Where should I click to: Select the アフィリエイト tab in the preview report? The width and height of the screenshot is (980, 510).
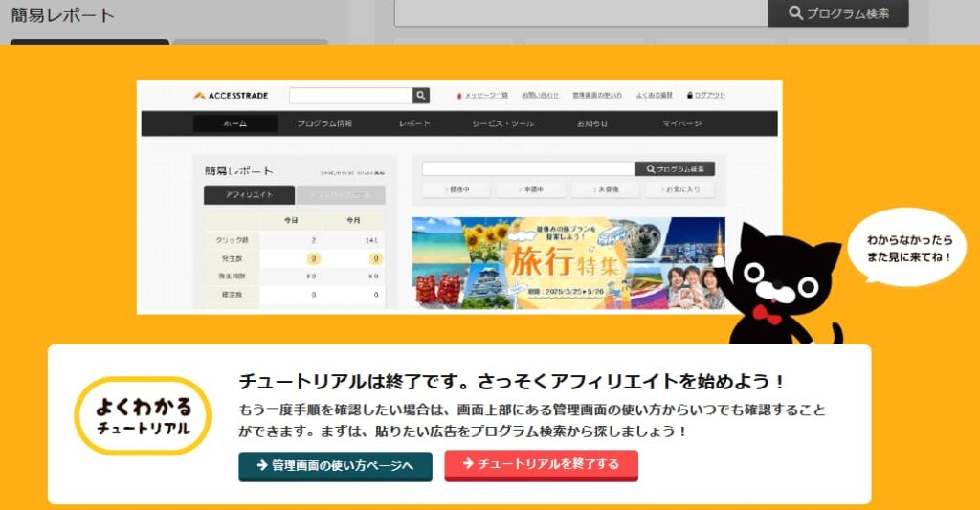click(249, 195)
